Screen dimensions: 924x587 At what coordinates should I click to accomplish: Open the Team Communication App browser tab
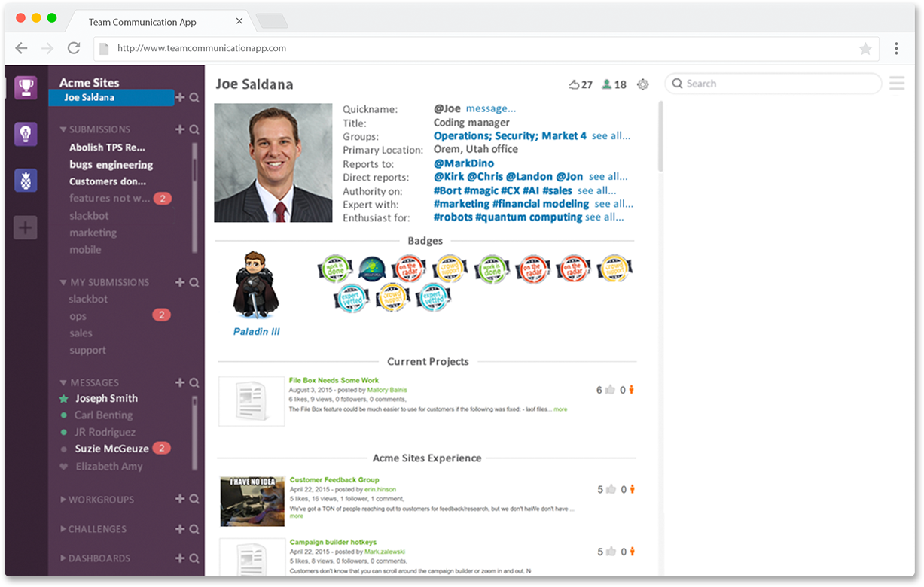[x=143, y=22]
